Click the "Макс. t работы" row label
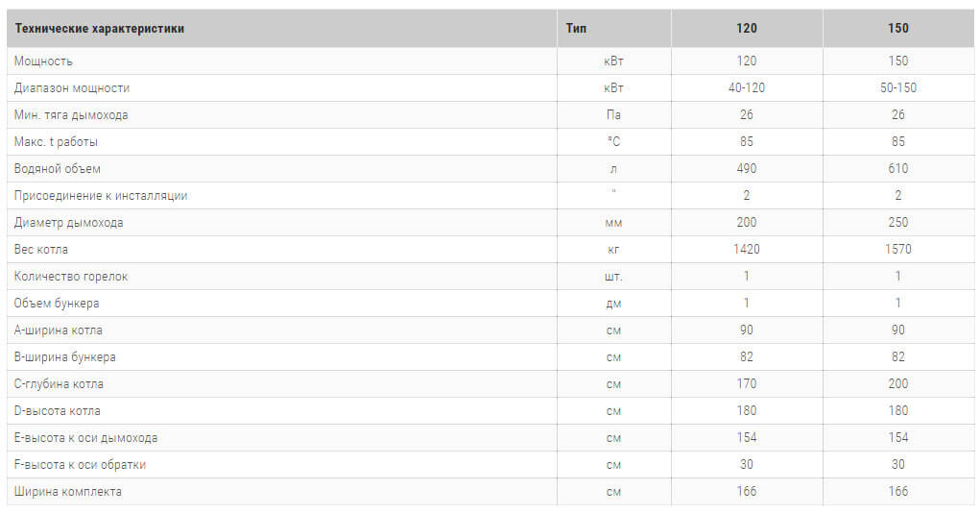Viewport: 980px width, 514px height. pyautogui.click(x=56, y=142)
